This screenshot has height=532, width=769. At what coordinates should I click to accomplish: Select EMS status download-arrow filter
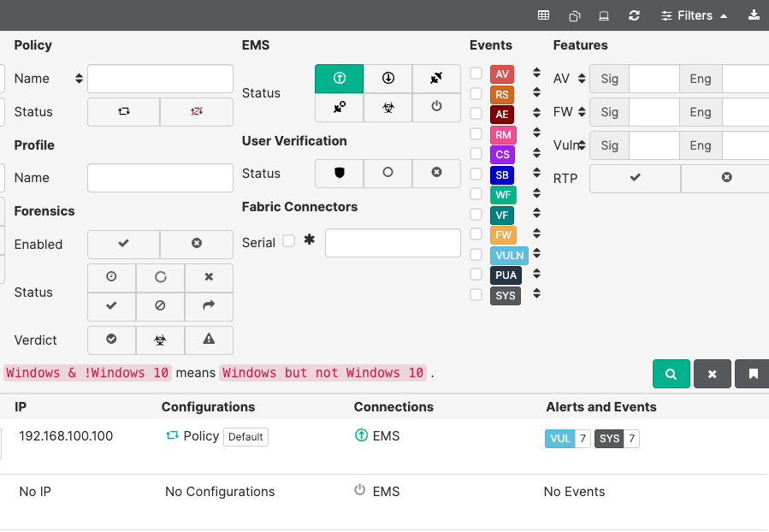coord(388,79)
